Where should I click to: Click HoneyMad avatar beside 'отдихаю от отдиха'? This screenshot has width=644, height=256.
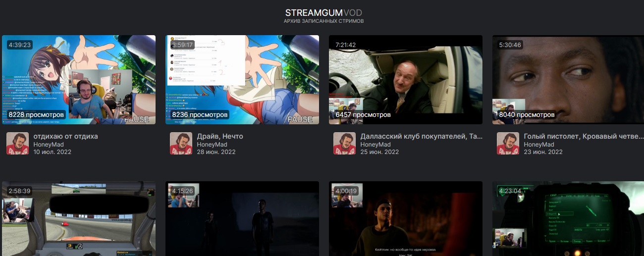(17, 144)
